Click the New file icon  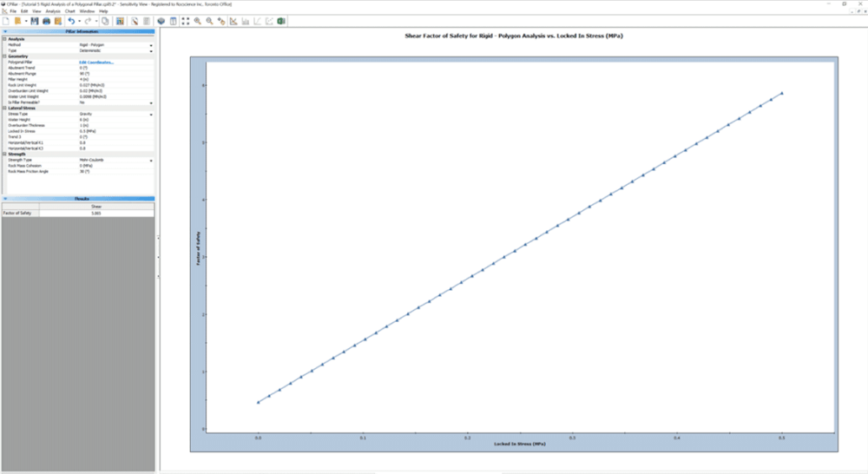[5, 20]
